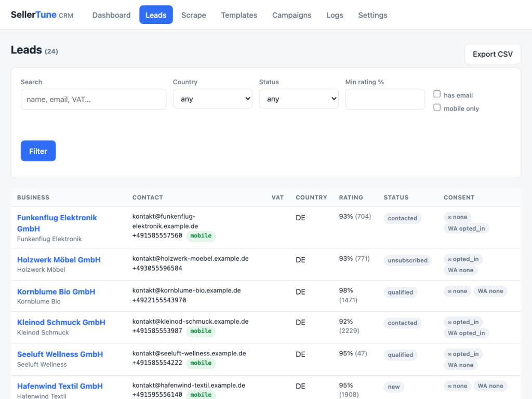The width and height of the screenshot is (532, 399).
Task: Open Holzwerk Möbel GmbH lead
Action: [x=59, y=260]
